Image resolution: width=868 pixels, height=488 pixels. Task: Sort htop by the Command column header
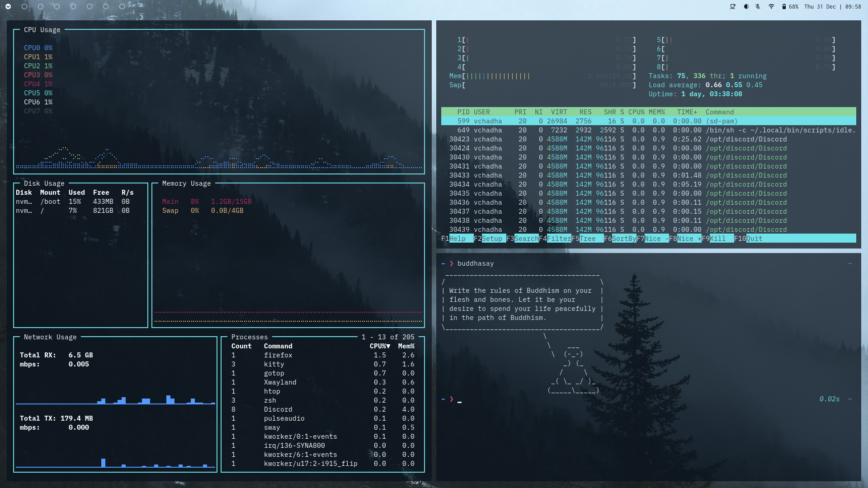720,112
